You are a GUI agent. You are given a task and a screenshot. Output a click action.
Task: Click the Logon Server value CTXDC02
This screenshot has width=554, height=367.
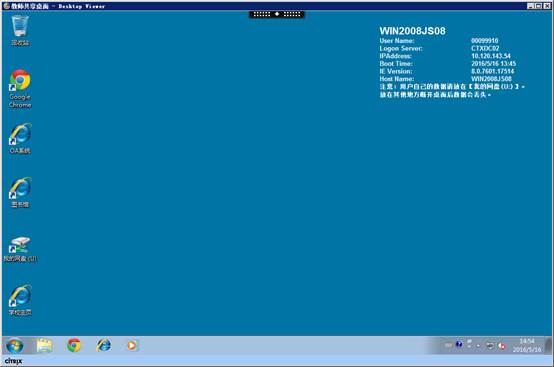pos(485,48)
